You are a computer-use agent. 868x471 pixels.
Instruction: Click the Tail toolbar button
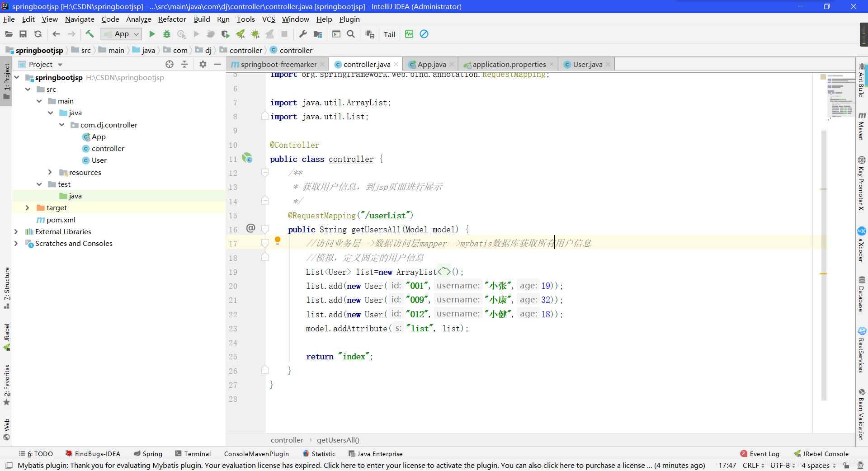coord(389,34)
